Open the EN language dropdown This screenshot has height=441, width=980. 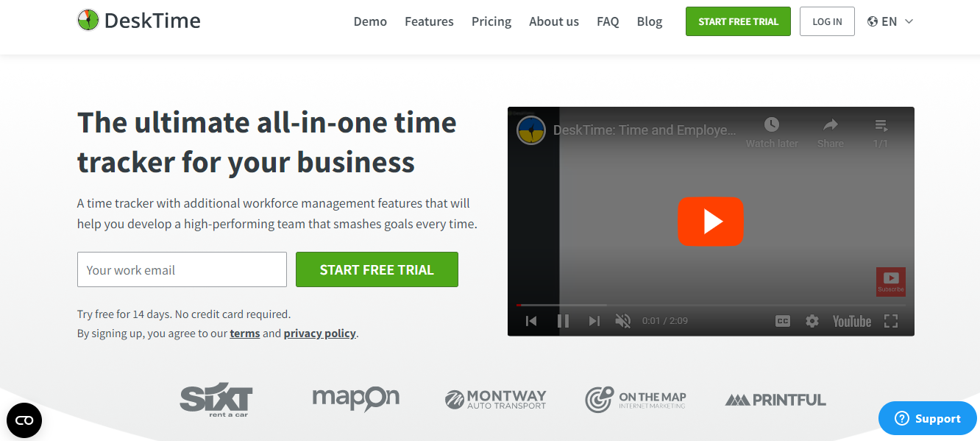coord(890,21)
